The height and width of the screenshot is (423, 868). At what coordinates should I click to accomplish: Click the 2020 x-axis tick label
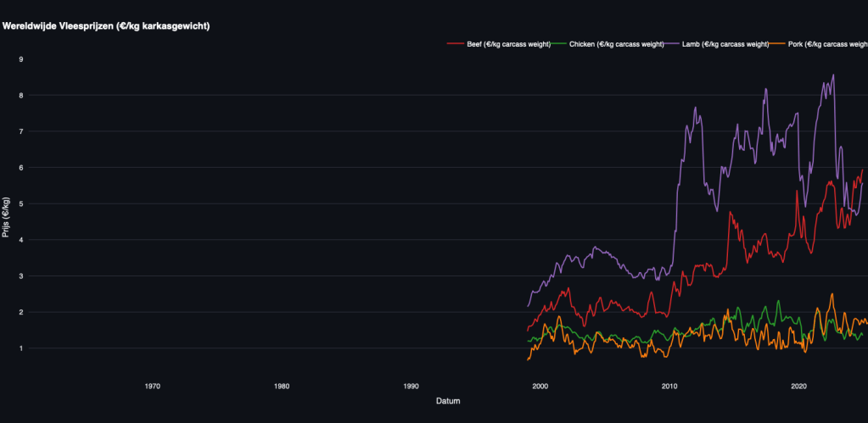tap(798, 386)
